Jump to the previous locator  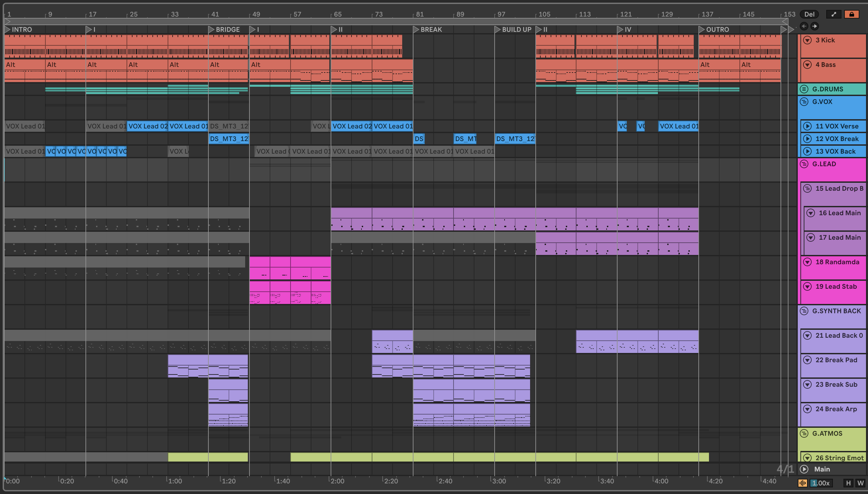(x=804, y=26)
